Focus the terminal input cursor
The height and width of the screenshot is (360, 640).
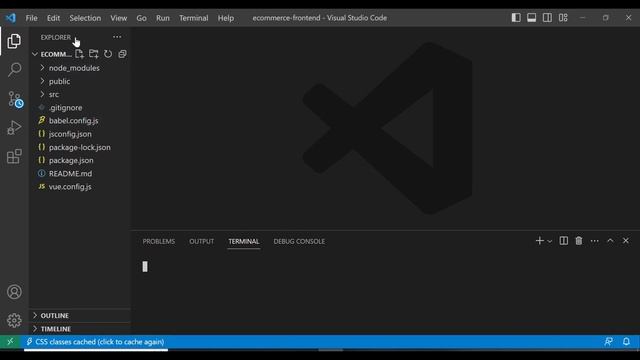click(145, 267)
